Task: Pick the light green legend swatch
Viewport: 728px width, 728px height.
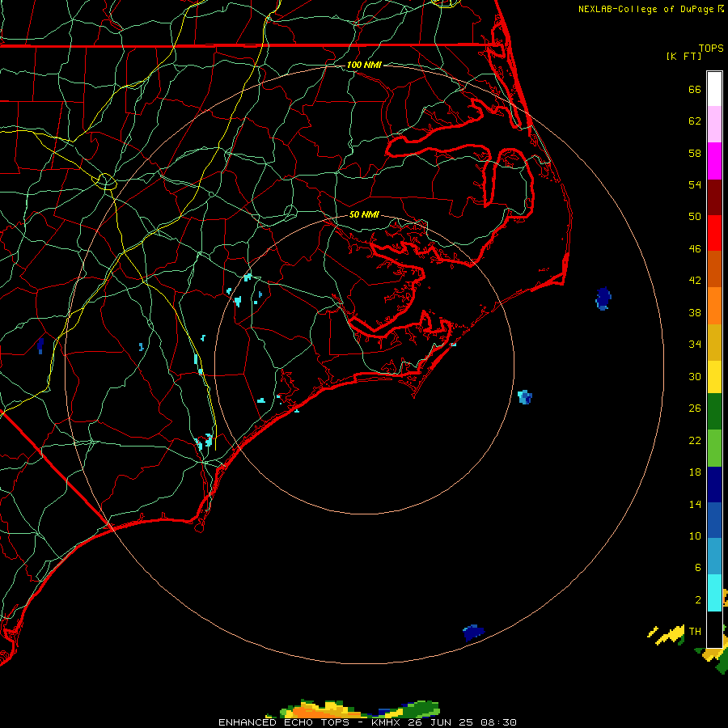Action: click(714, 448)
